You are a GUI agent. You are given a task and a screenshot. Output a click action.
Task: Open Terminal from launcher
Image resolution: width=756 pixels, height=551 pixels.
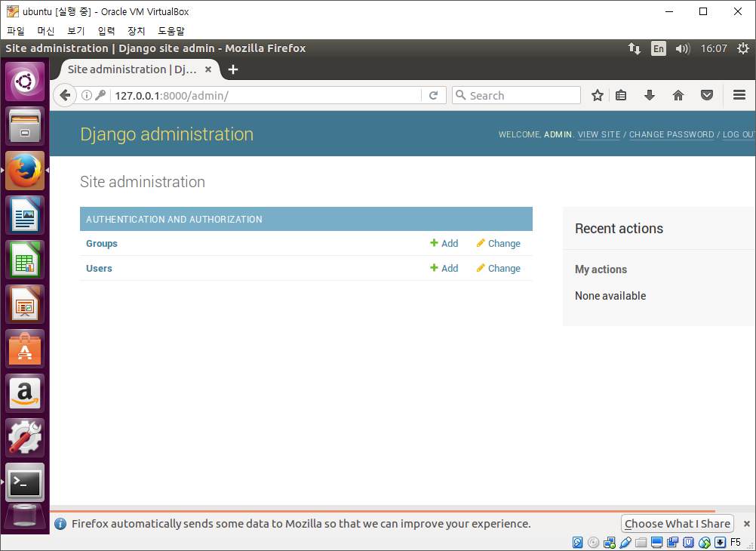pos(25,482)
